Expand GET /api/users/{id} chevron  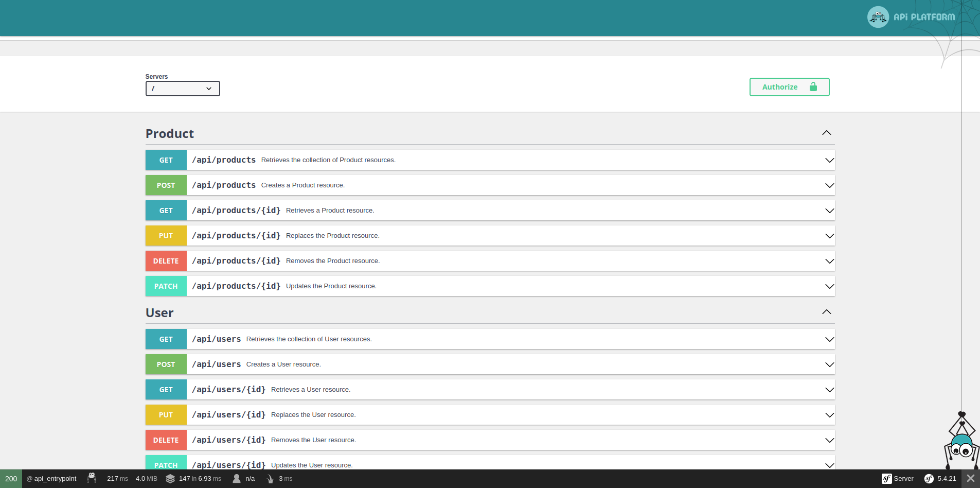(x=830, y=390)
